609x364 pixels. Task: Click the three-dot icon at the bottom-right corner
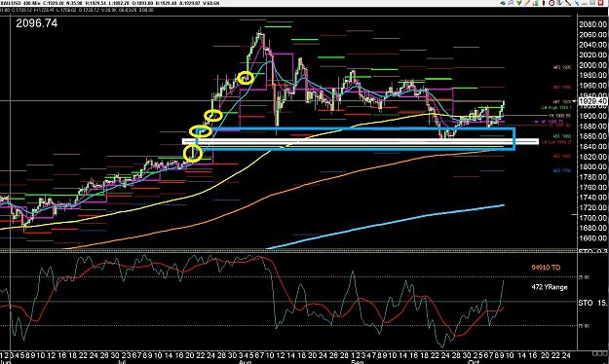(599, 353)
